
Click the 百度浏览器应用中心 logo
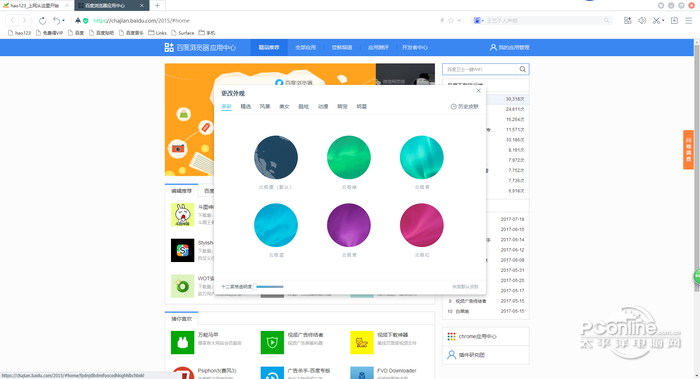(x=200, y=47)
